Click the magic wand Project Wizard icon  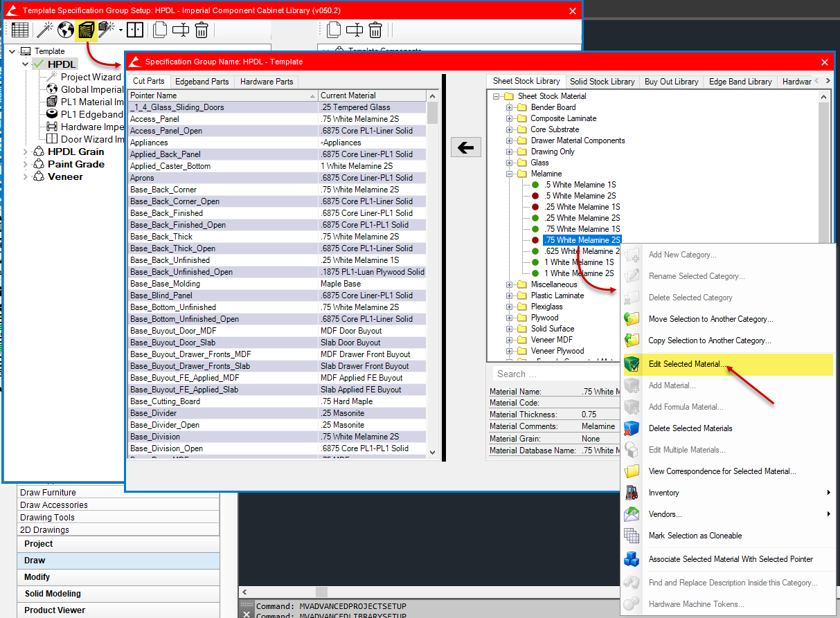[x=45, y=30]
